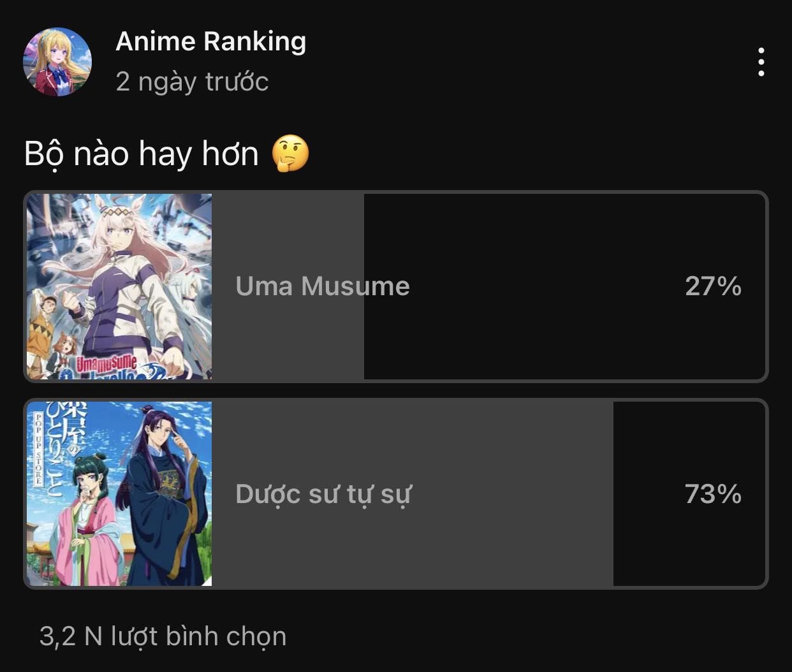Viewport: 792px width, 672px height.
Task: Click the unfilled dark area of Uma Musume bar
Action: point(564,286)
